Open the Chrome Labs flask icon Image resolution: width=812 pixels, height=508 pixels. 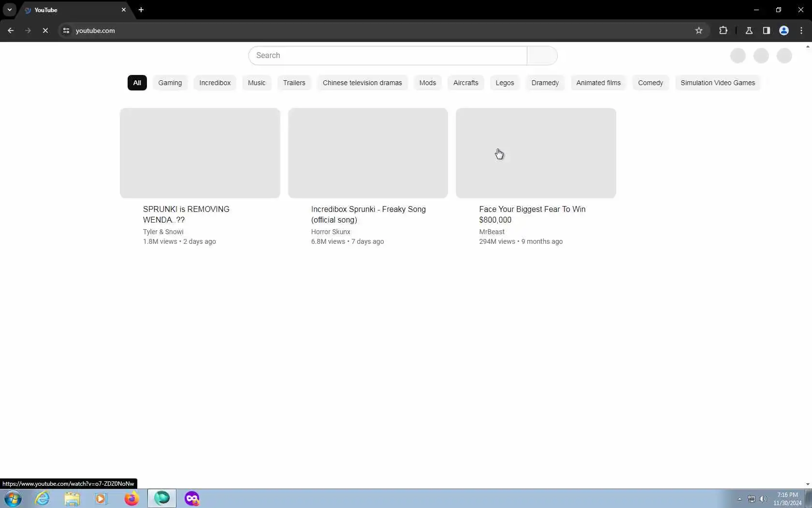coord(749,30)
